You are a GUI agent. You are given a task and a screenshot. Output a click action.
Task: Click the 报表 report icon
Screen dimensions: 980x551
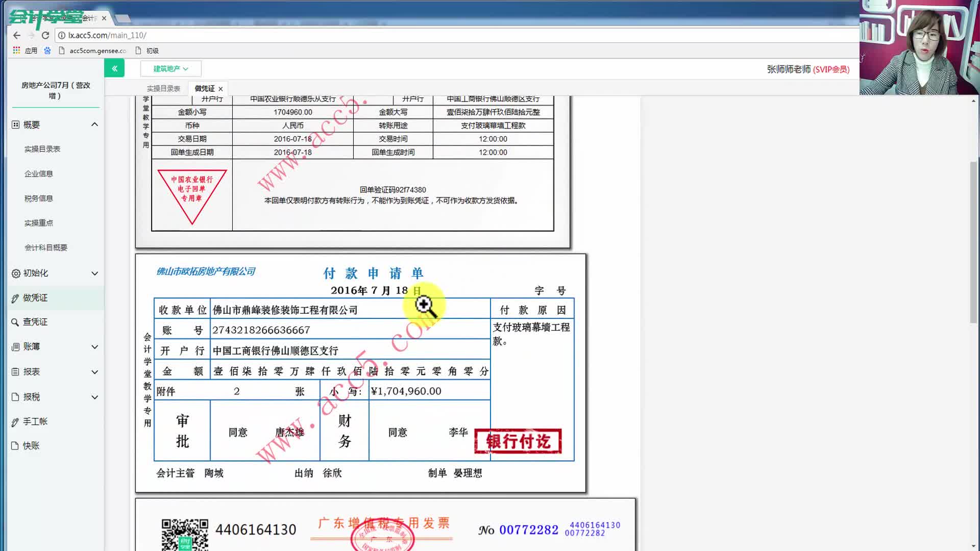tap(15, 371)
